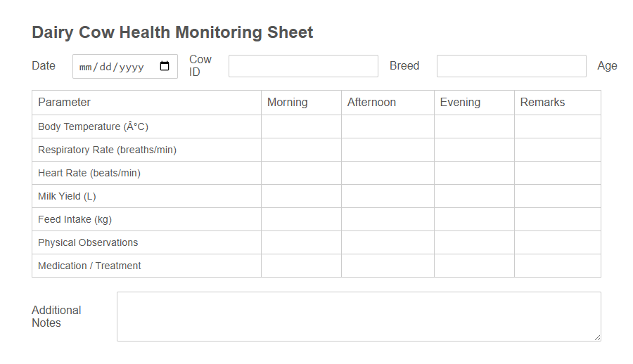
Task: Select Heart Rate Remarks cell
Action: (x=557, y=173)
